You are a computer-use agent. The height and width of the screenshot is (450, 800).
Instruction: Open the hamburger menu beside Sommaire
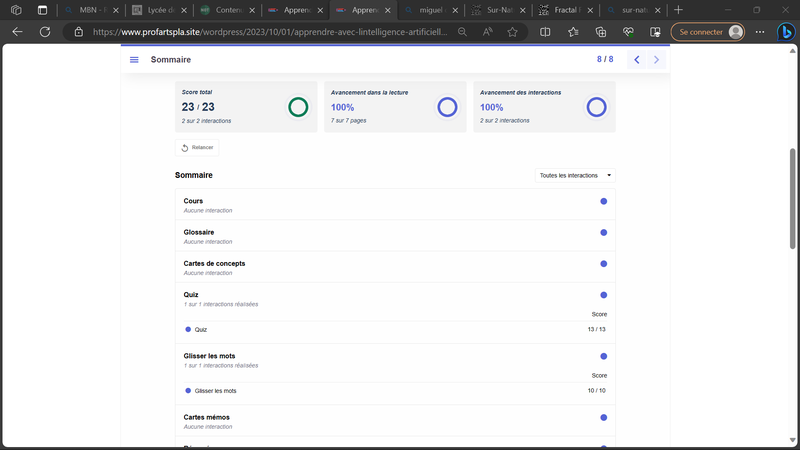[x=134, y=60]
